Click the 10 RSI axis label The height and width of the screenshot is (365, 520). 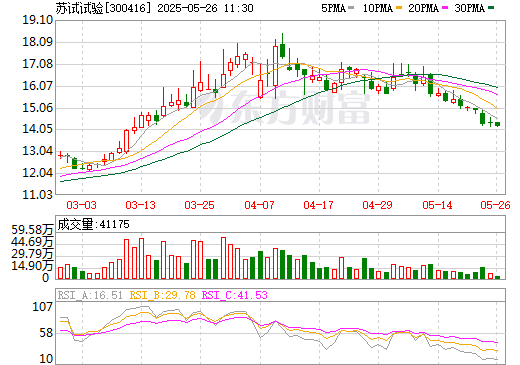pyautogui.click(x=46, y=359)
